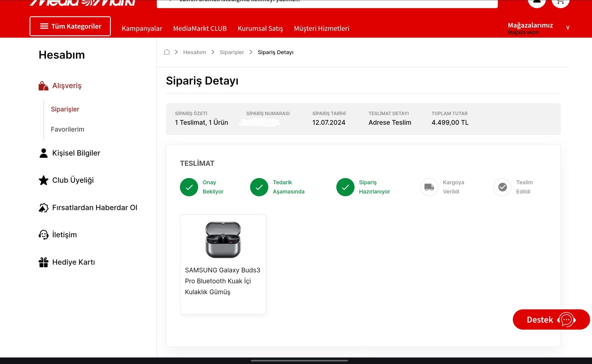The image size is (592, 364).
Task: Click the Alışveriş shopping bag icon
Action: pos(43,86)
